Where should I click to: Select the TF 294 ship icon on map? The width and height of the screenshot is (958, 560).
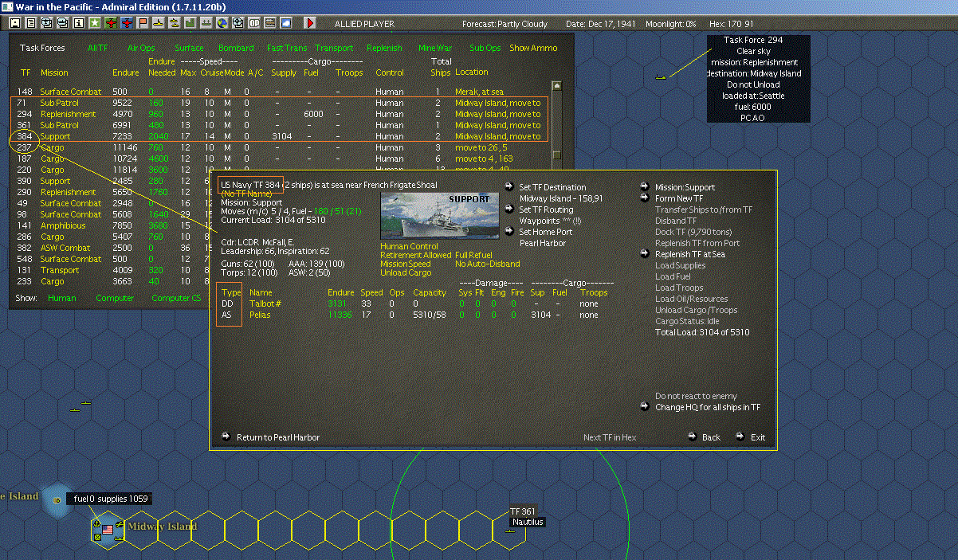tap(660, 76)
